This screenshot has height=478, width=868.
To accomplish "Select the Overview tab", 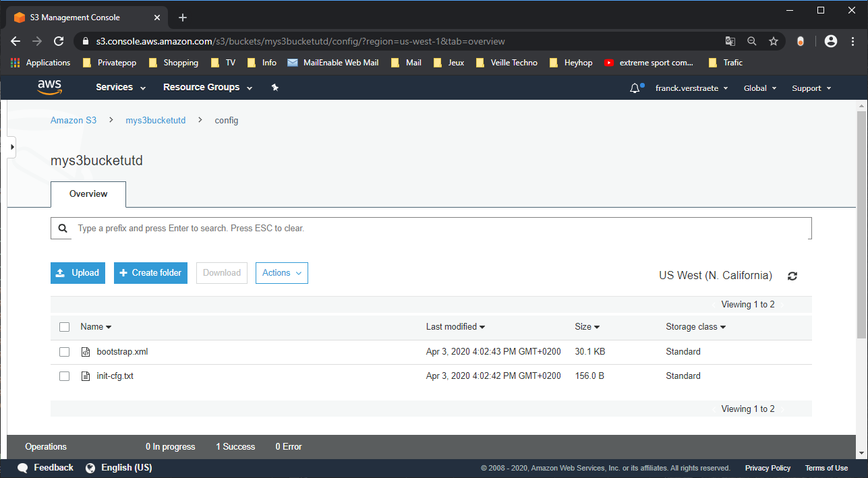I will pyautogui.click(x=88, y=194).
